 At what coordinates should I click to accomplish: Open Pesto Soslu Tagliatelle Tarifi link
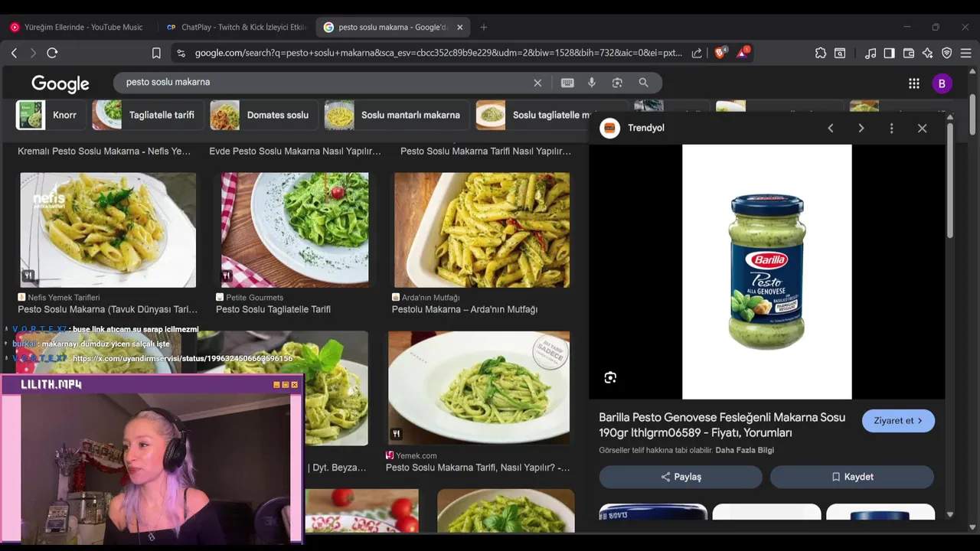click(x=273, y=309)
